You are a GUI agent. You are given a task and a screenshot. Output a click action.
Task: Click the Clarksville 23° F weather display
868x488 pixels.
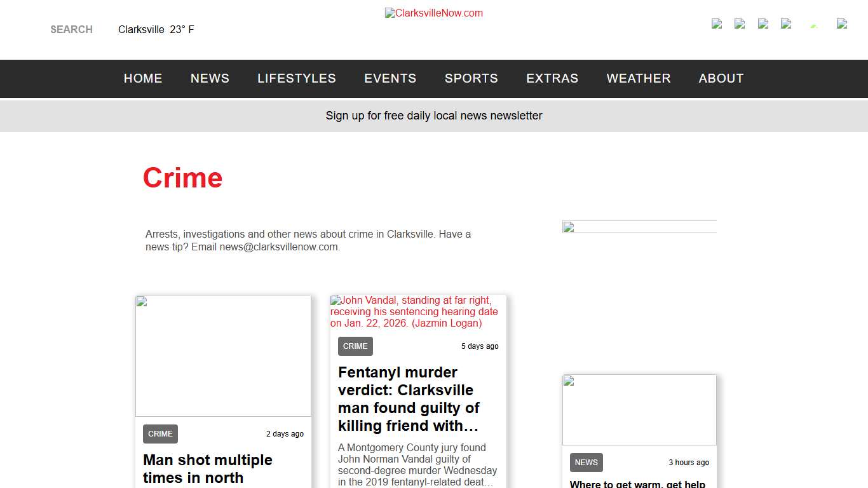pyautogui.click(x=156, y=29)
